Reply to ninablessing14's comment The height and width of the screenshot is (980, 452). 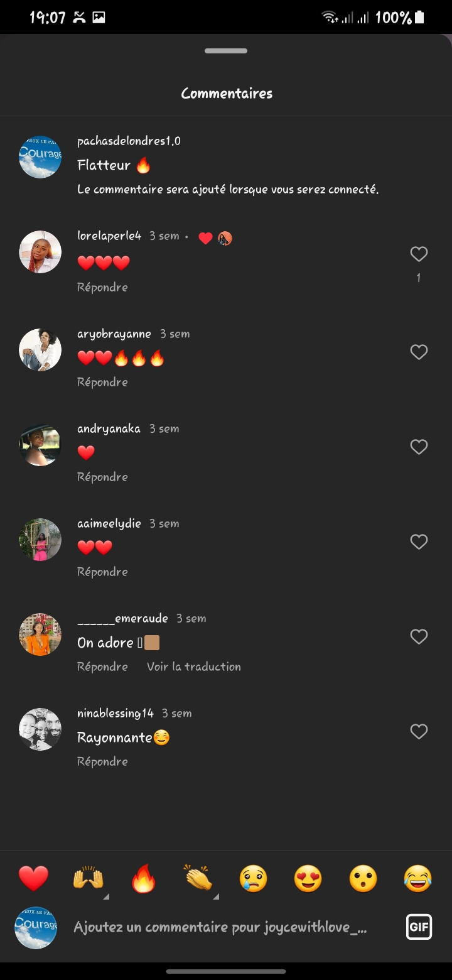coord(102,761)
